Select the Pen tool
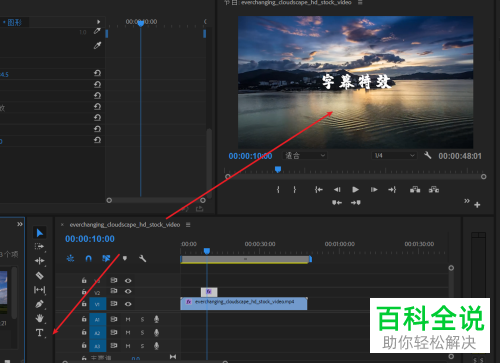The image size is (500, 363). [x=39, y=304]
